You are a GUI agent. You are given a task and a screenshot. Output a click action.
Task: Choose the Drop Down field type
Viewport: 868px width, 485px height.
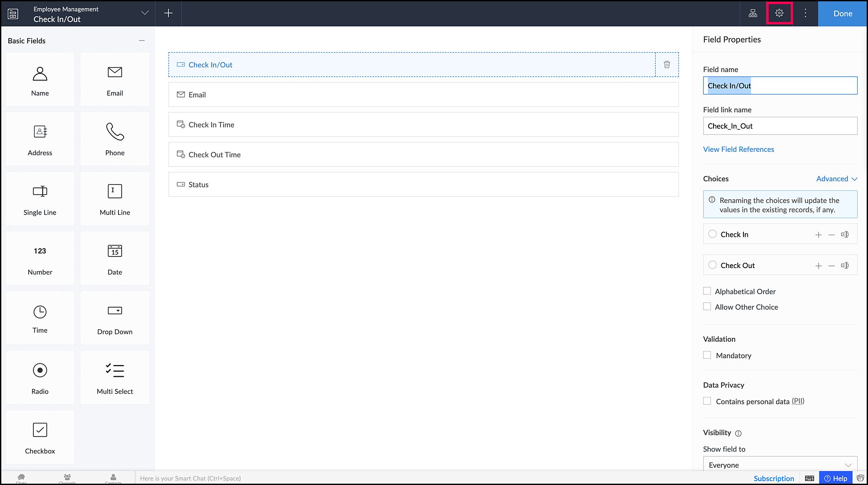coord(115,318)
